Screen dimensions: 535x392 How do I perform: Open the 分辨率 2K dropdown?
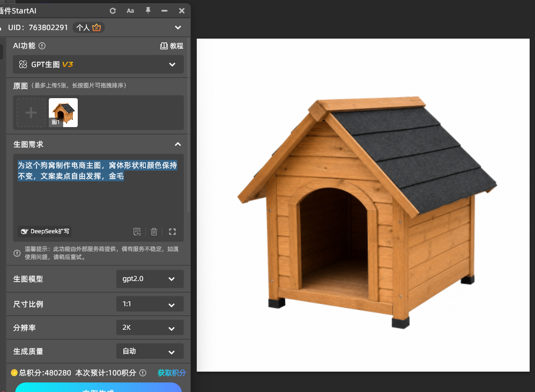point(150,328)
